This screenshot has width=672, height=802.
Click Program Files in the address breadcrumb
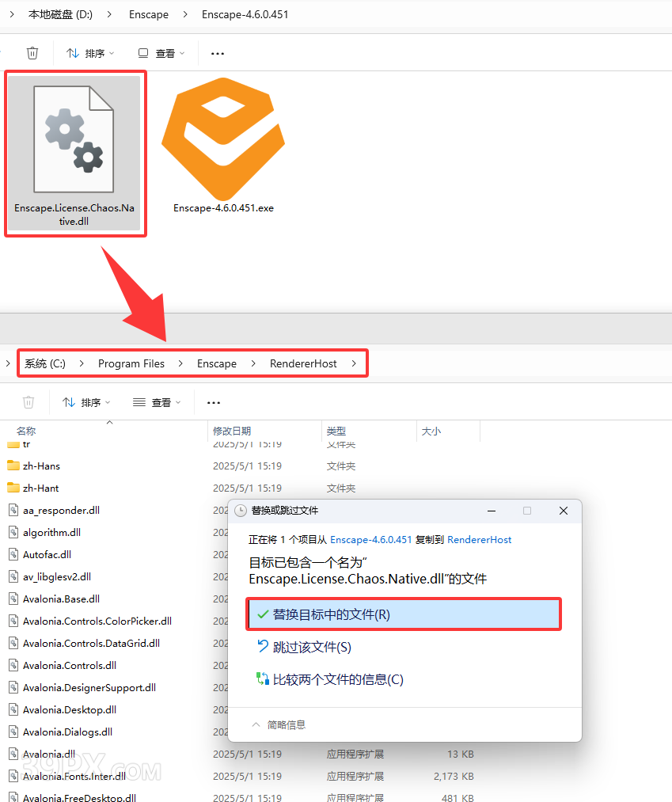pos(131,363)
